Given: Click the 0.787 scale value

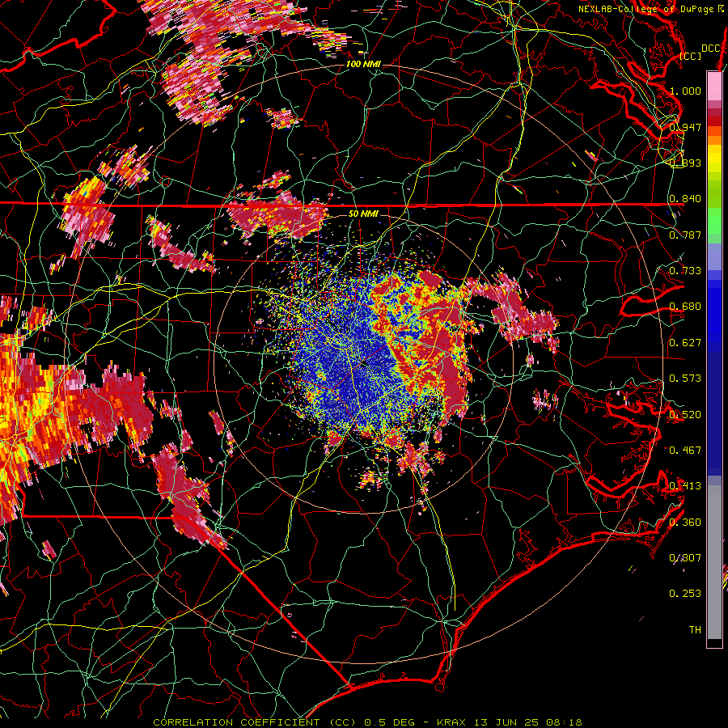Looking at the screenshot, I should [x=685, y=235].
